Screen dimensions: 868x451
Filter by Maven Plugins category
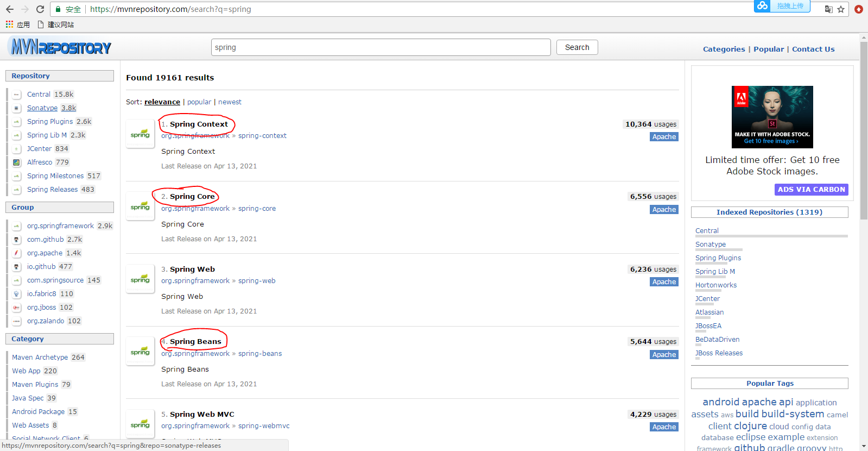coord(35,385)
